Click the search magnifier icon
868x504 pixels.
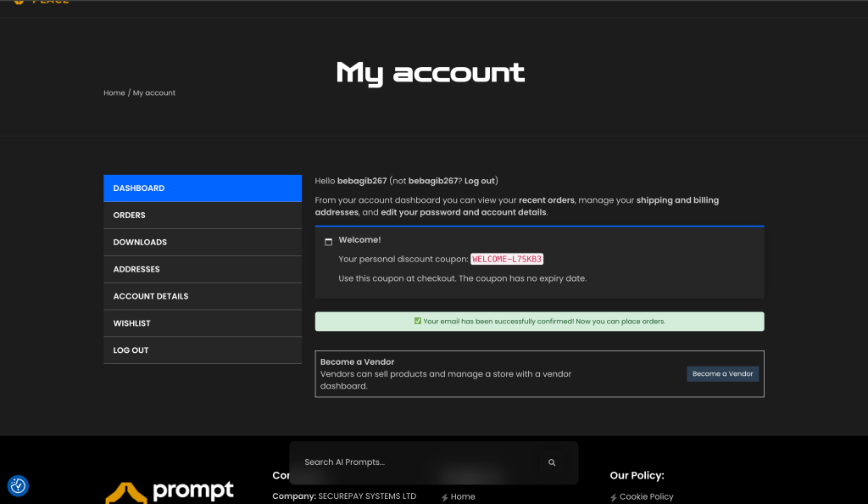(552, 462)
